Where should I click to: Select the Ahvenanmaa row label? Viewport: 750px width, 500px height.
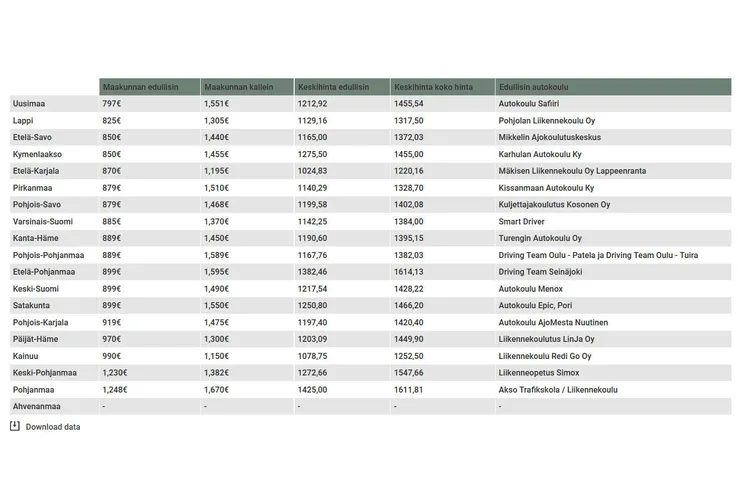pyautogui.click(x=36, y=407)
